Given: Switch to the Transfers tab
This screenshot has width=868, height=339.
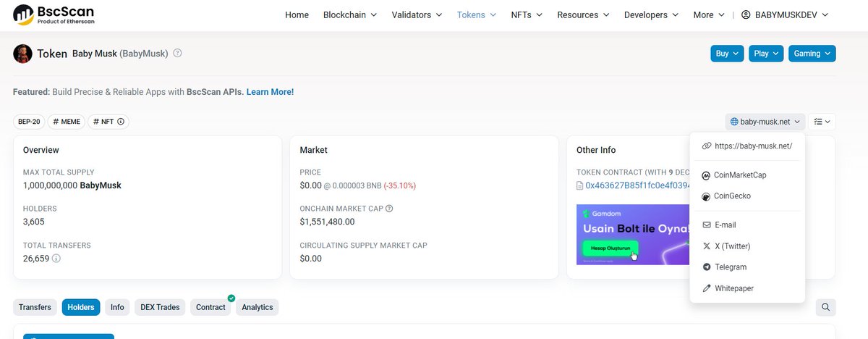Looking at the screenshot, I should point(35,307).
